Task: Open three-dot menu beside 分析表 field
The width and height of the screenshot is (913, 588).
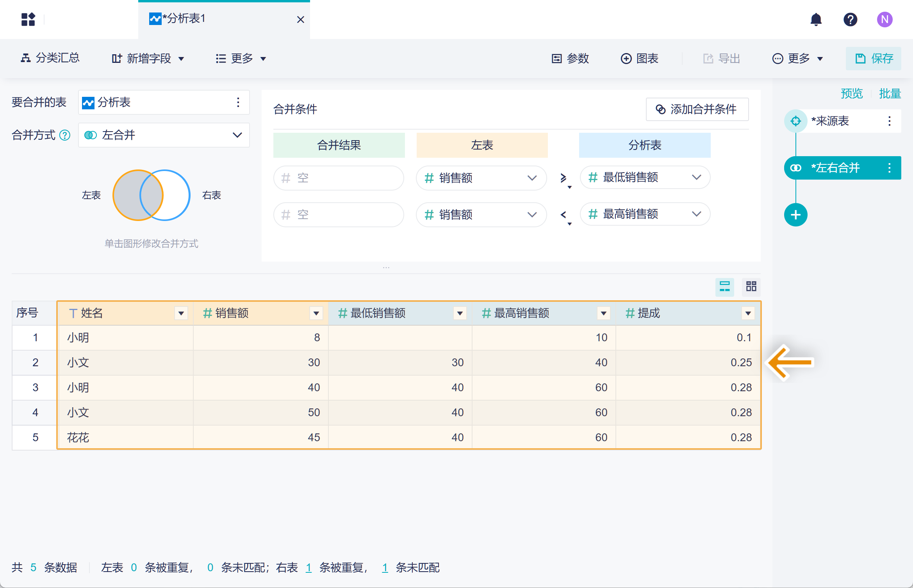Action: [x=238, y=102]
